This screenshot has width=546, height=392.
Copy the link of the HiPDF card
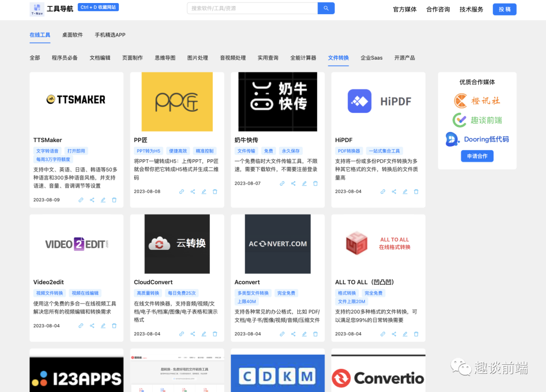coord(383,192)
